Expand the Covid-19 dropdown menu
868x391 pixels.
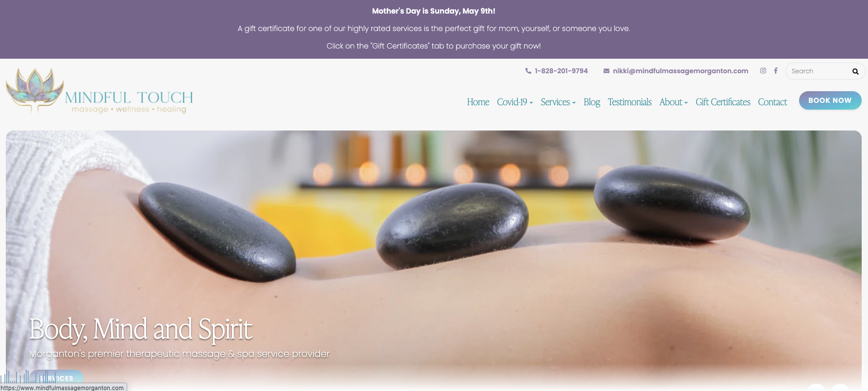(515, 102)
